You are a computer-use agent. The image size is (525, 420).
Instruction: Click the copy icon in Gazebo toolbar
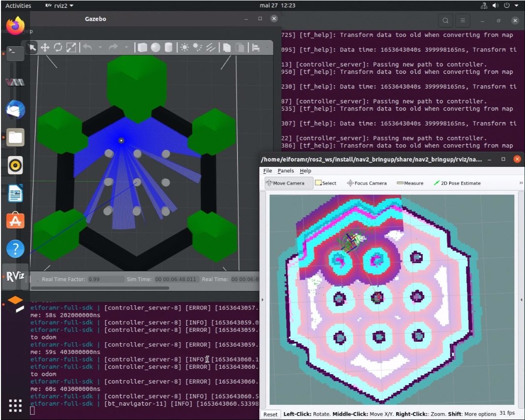coord(226,47)
